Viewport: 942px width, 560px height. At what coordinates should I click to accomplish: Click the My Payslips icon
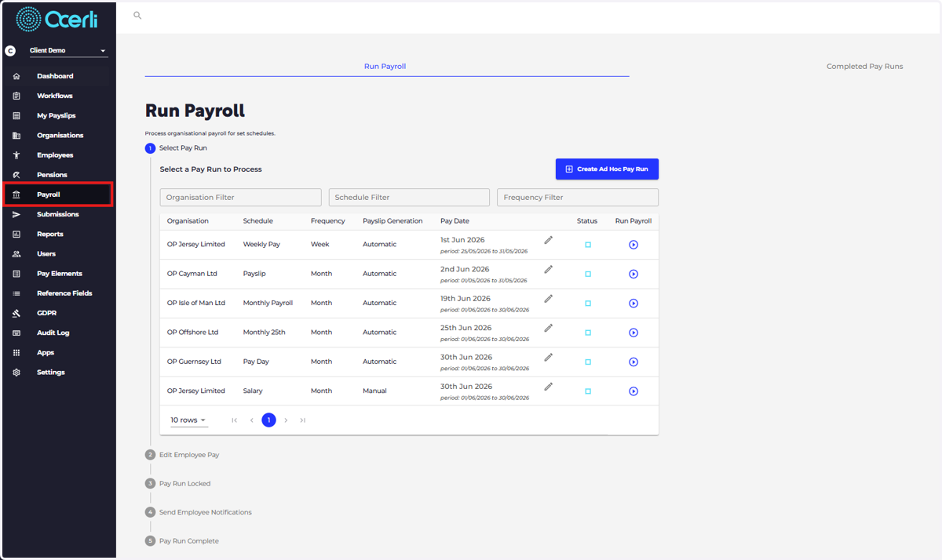(x=16, y=115)
